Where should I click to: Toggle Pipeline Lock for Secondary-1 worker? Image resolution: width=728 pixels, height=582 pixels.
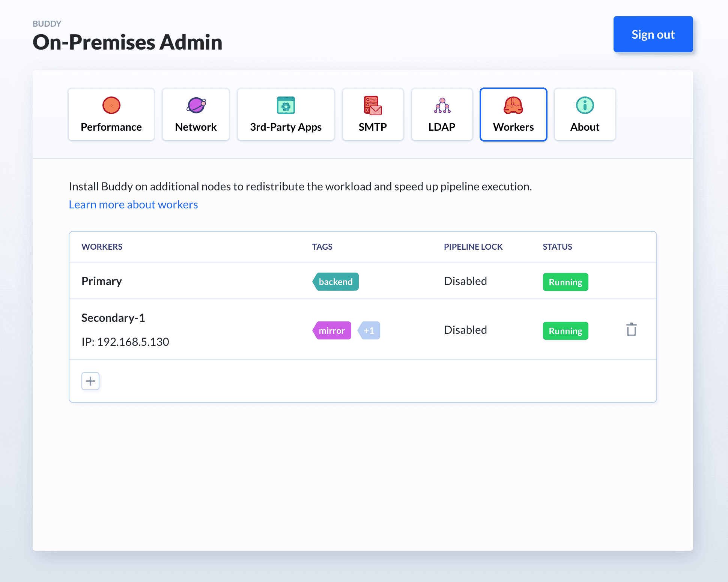[465, 330]
